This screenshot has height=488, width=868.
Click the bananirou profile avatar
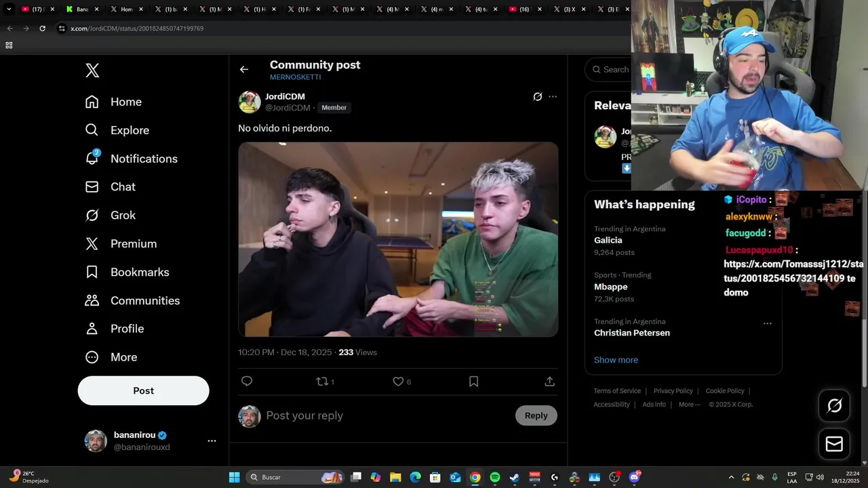point(96,441)
